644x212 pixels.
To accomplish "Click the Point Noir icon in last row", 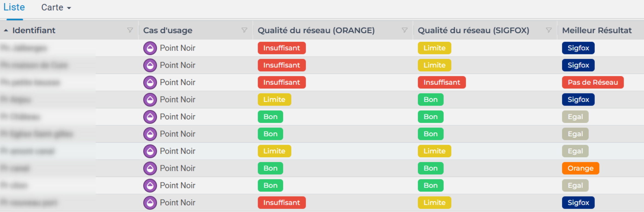I will pos(150,203).
